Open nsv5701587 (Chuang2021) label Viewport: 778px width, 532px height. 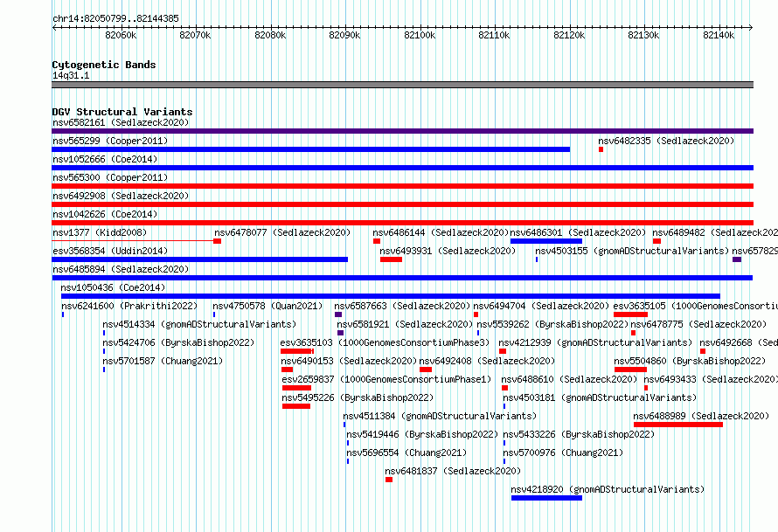pyautogui.click(x=163, y=361)
